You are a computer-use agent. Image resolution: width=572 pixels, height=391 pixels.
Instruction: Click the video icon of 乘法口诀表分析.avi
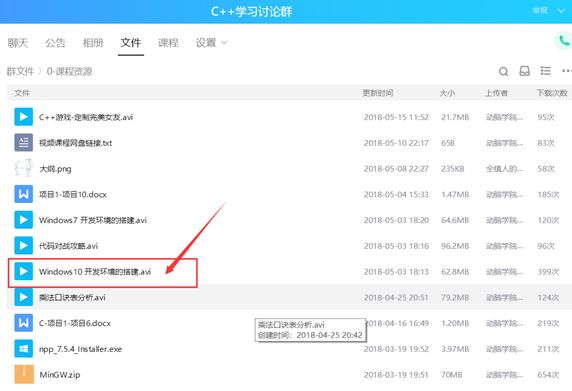point(24,297)
